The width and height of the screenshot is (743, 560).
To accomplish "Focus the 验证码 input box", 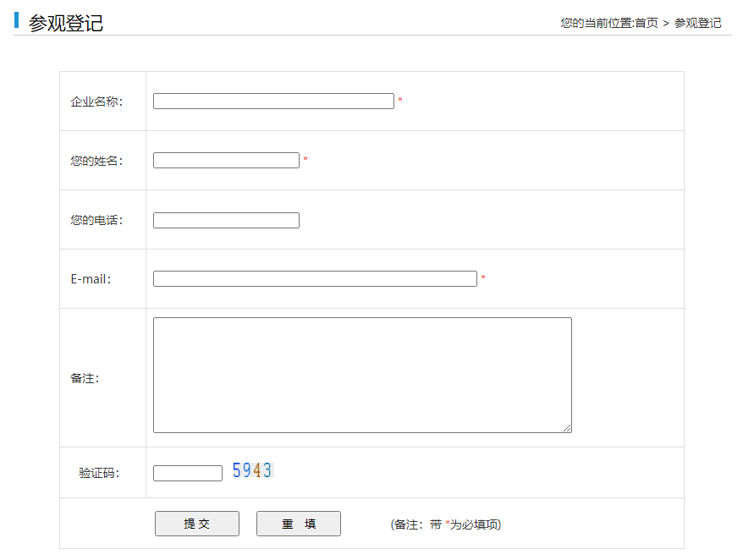I will 188,473.
